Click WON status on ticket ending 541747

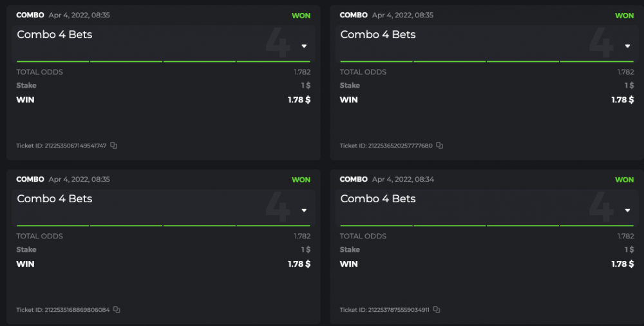(301, 15)
